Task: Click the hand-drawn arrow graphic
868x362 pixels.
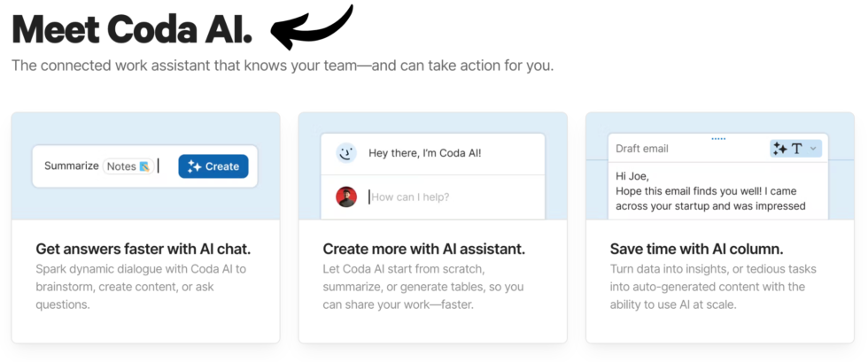Action: (312, 27)
